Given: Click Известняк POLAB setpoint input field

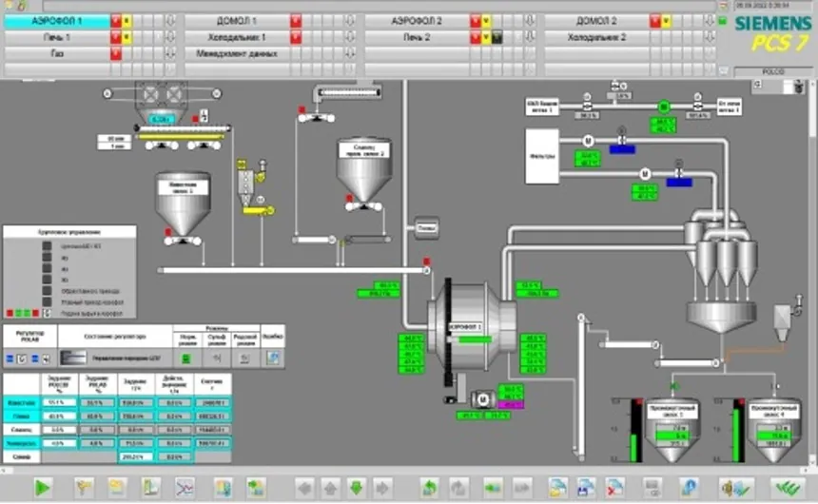Looking at the screenshot, I should point(98,403).
